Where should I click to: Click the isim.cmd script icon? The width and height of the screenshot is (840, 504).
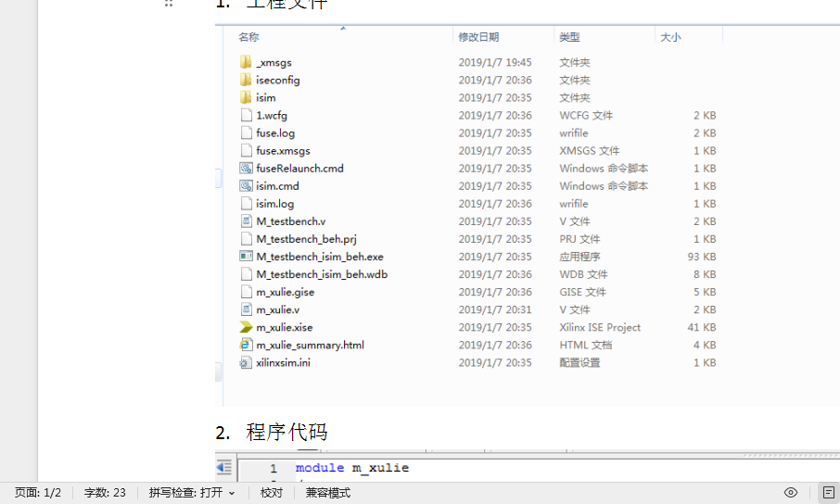[x=246, y=186]
